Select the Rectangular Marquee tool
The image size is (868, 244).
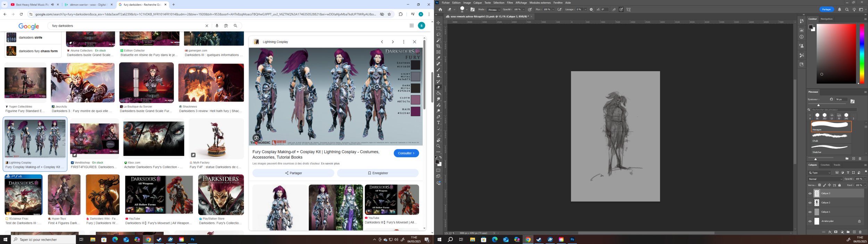point(439,28)
